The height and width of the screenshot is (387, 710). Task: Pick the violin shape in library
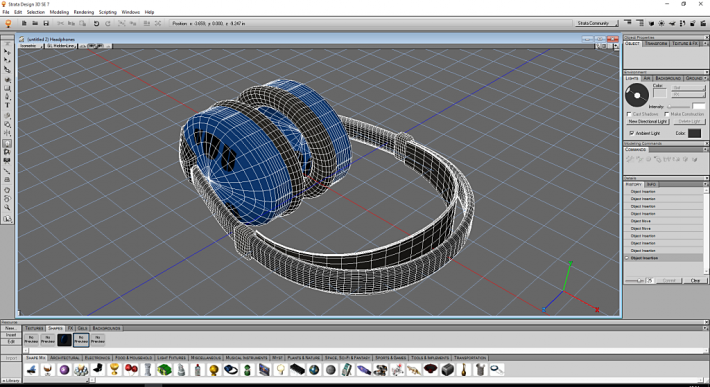[x=464, y=370]
